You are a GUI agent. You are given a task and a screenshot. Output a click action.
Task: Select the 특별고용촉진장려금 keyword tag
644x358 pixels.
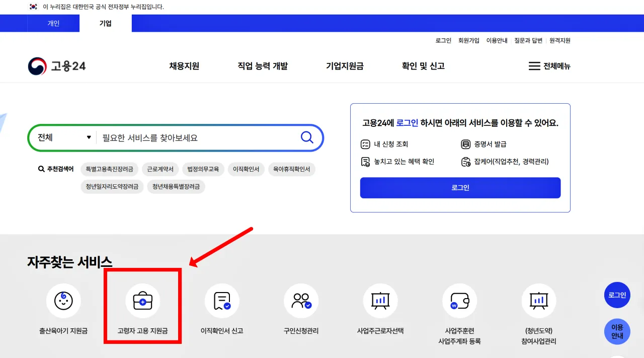109,169
